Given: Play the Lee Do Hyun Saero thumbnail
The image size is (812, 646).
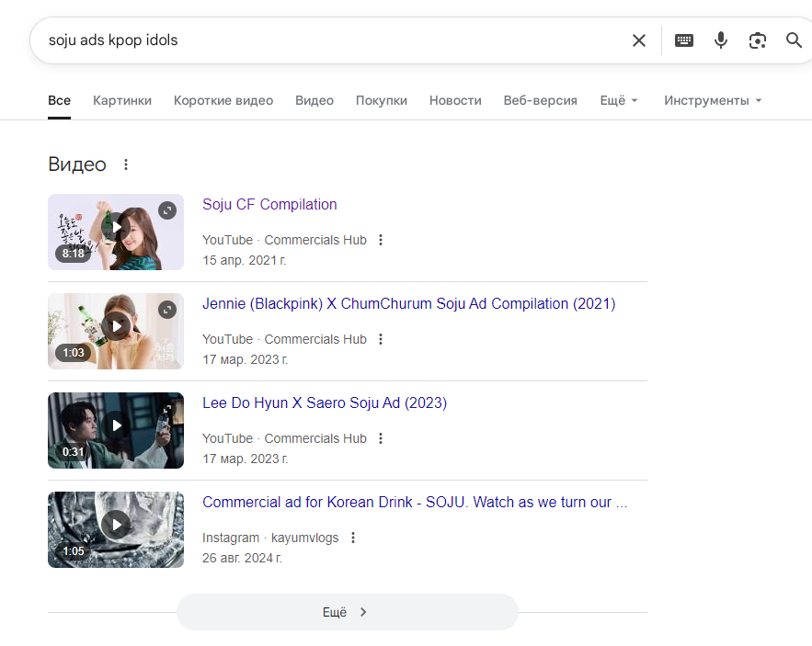Looking at the screenshot, I should [116, 425].
